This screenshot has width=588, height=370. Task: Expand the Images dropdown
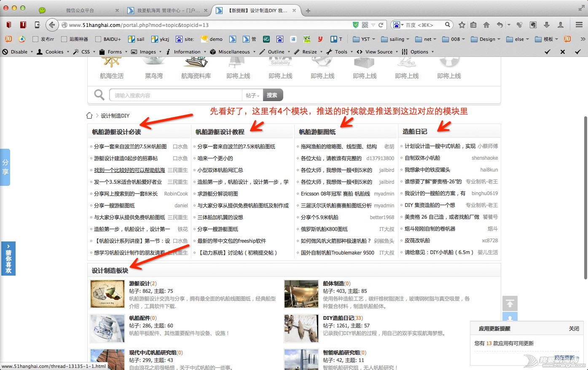pyautogui.click(x=146, y=52)
